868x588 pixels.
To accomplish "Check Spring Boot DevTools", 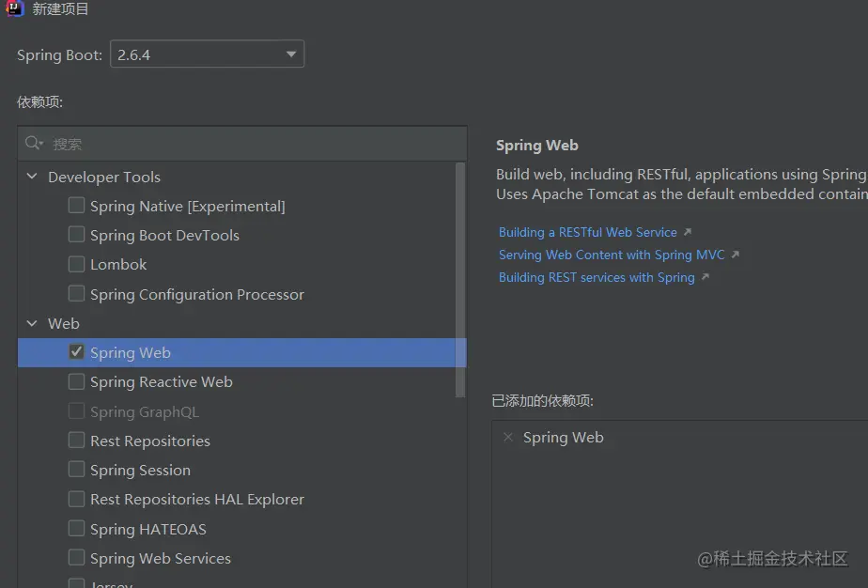I will tap(77, 235).
